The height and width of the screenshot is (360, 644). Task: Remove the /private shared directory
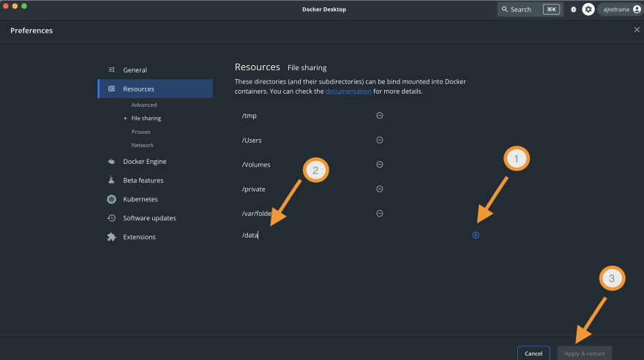pyautogui.click(x=380, y=189)
